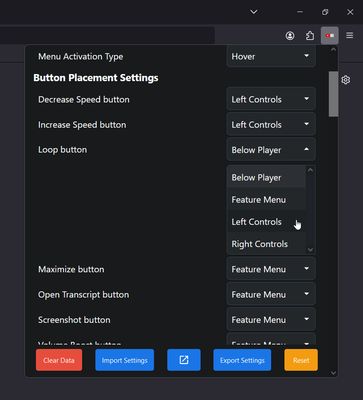
Task: Click the Maximize button label
Action: click(71, 269)
